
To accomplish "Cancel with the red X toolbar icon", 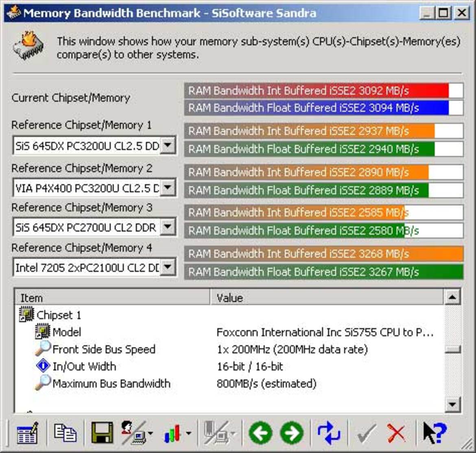I will (397, 433).
